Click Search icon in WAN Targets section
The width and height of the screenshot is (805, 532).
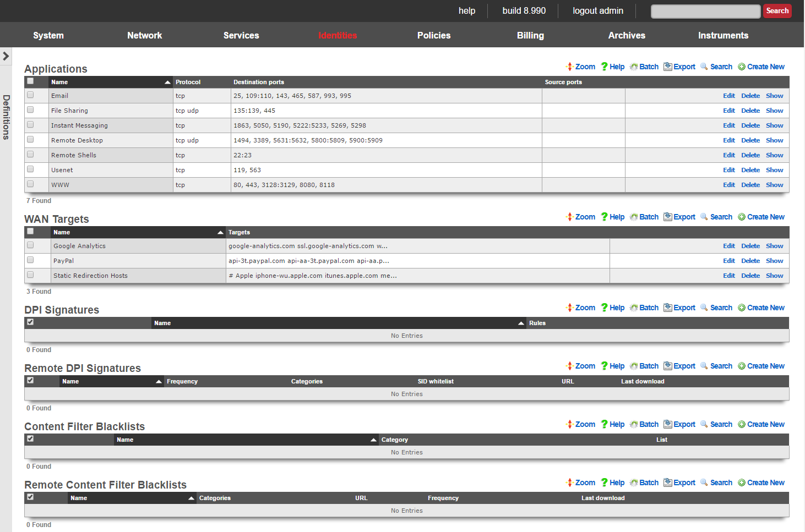pyautogui.click(x=704, y=217)
